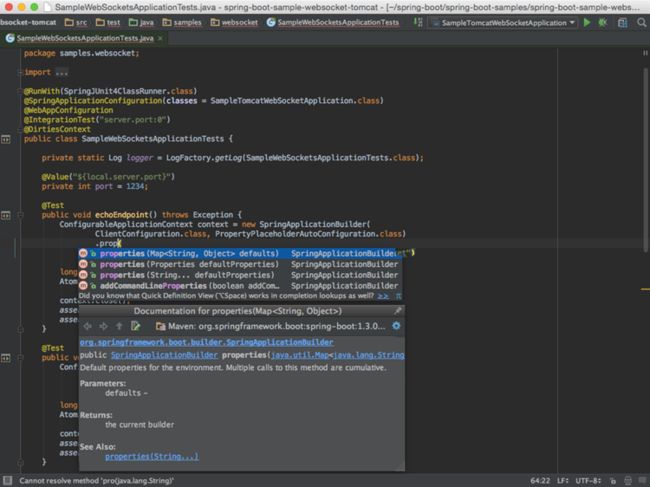Open the run configuration dropdown
Viewport: 650px width, 487px height.
pyautogui.click(x=504, y=21)
